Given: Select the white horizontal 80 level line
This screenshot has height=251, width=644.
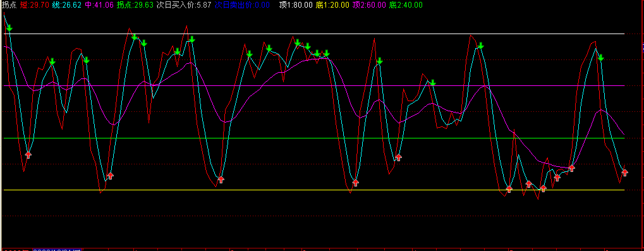Looking at the screenshot, I should click(314, 34).
